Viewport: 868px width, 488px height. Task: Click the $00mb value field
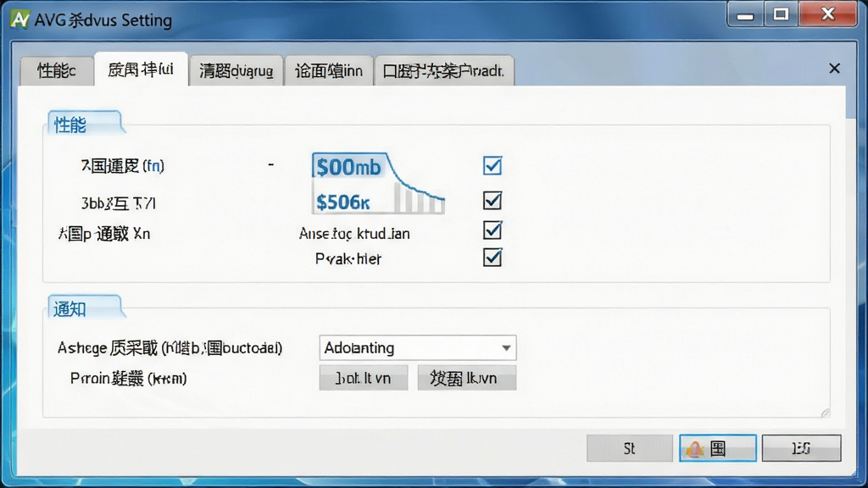coord(348,166)
